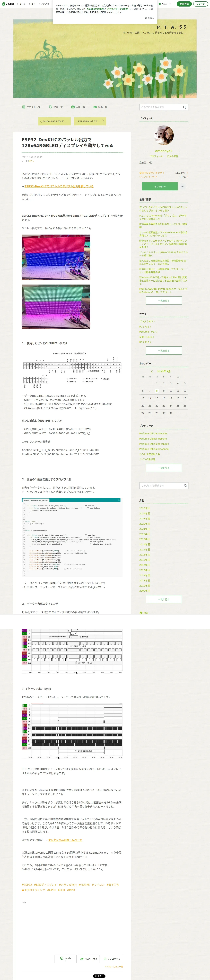
Task: Click the lower search magnifier icon
Action: click(185, 486)
